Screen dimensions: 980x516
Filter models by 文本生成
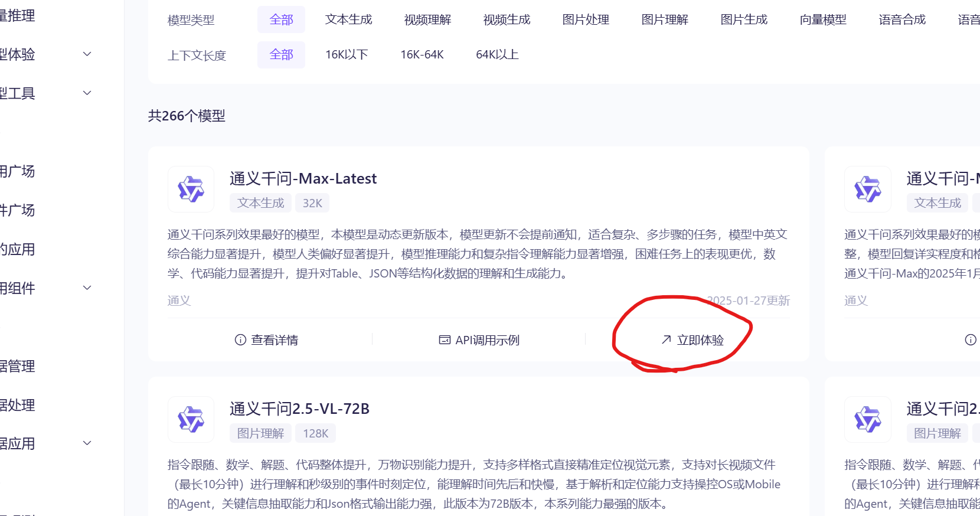(348, 19)
